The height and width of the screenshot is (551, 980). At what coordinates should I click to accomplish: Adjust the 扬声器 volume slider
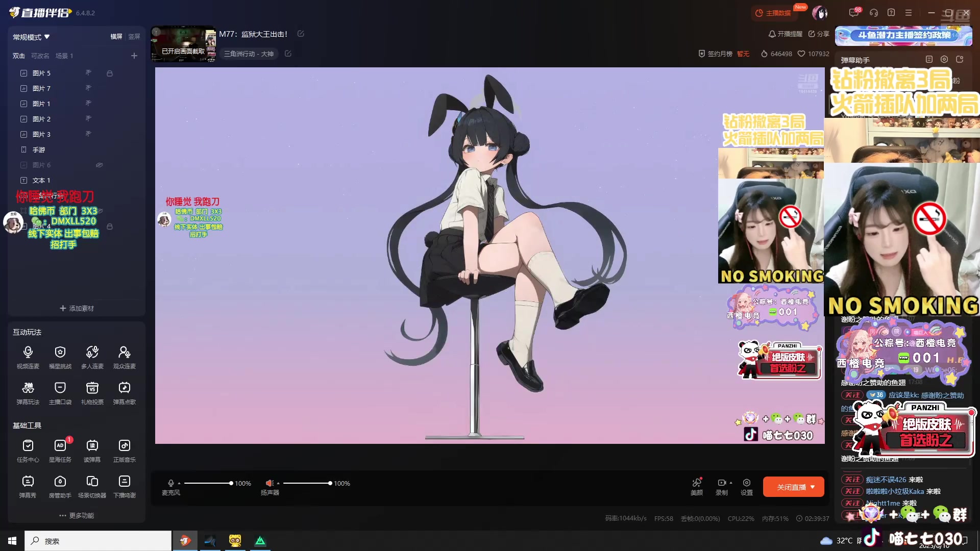point(307,483)
